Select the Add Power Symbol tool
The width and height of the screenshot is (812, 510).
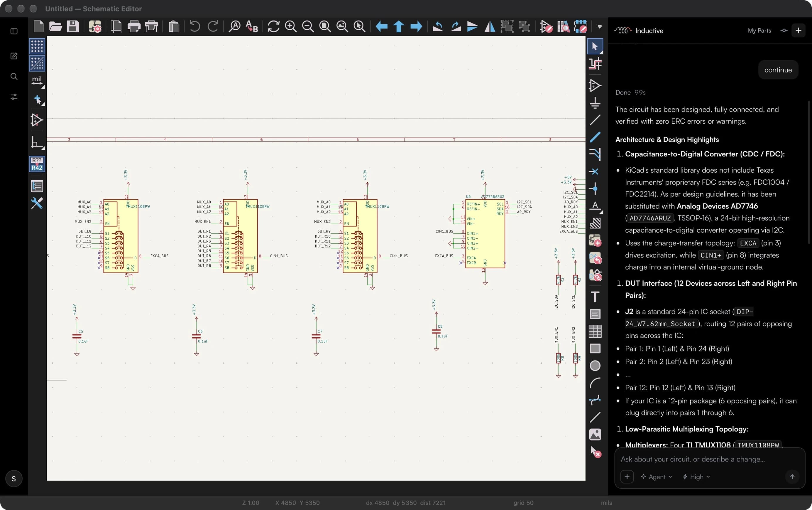[x=595, y=102]
